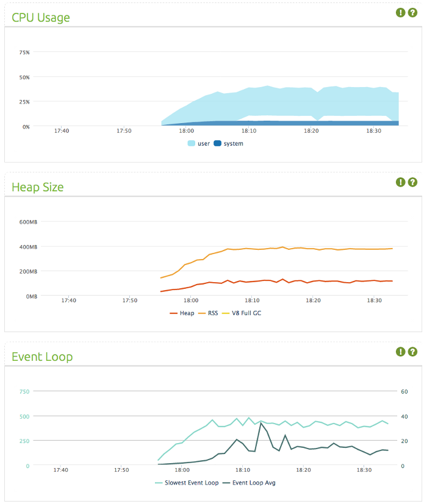The image size is (427, 504).
Task: Click the 25% label on CPU chart
Action: click(24, 102)
